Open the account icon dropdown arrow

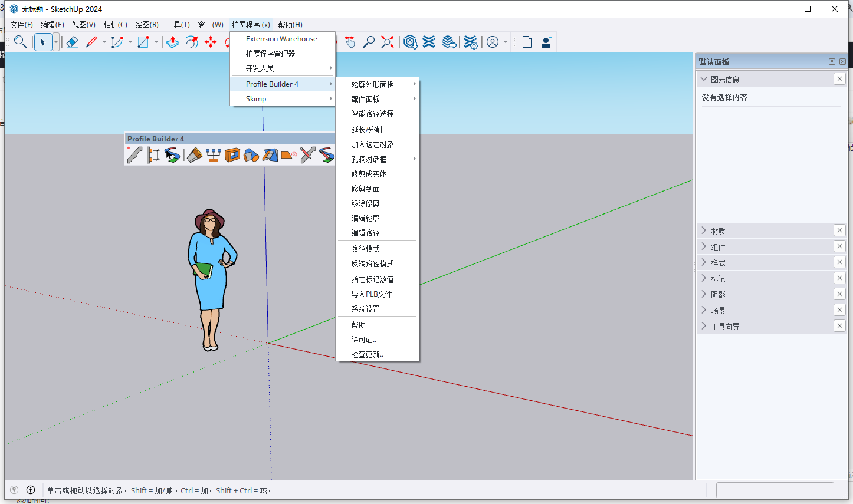506,42
